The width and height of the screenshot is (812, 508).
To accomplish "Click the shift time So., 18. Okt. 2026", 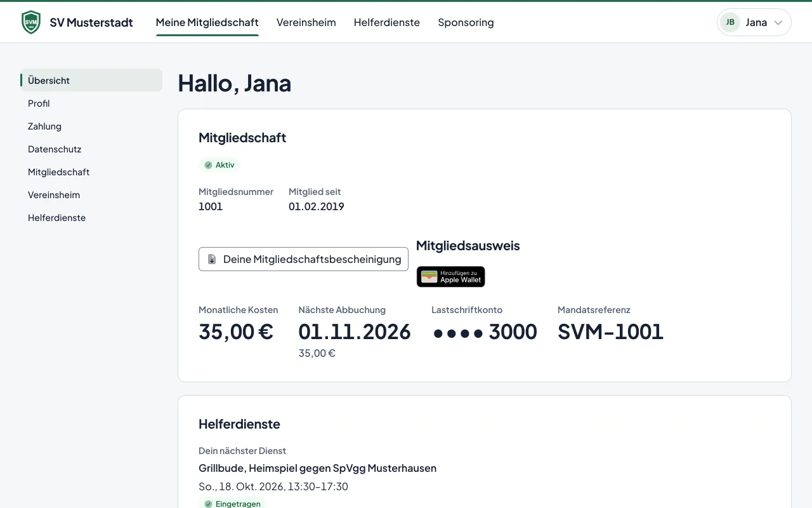I will (273, 486).
